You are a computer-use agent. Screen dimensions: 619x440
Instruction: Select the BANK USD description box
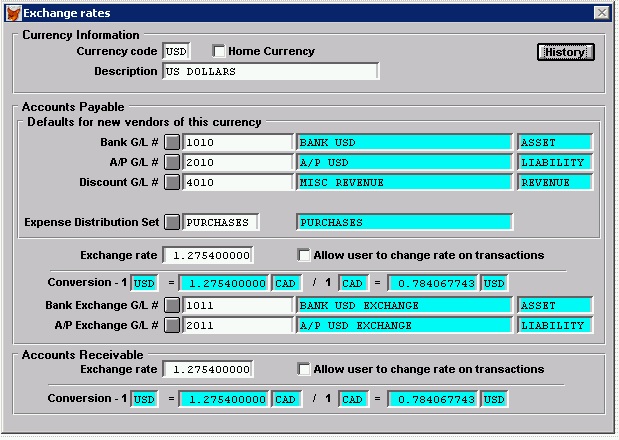tap(404, 142)
